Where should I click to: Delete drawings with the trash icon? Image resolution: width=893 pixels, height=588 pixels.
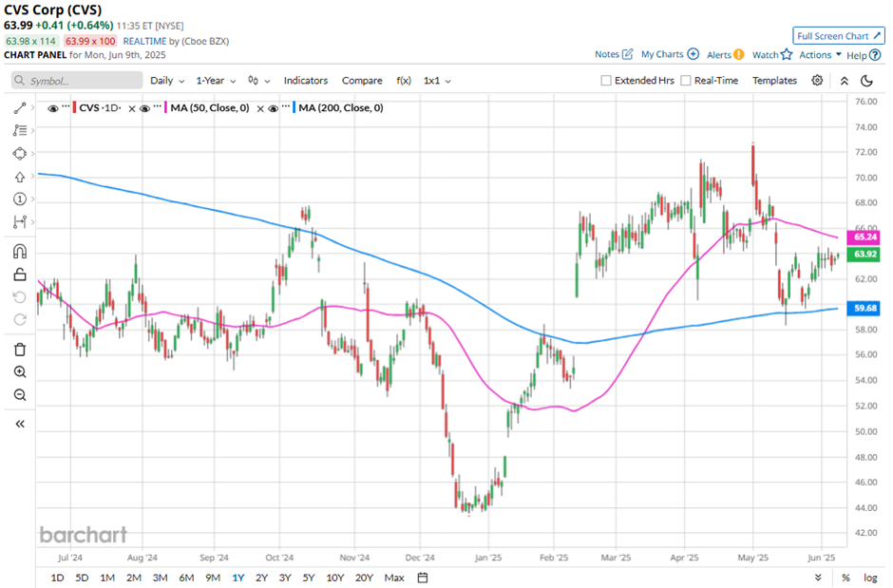point(19,350)
